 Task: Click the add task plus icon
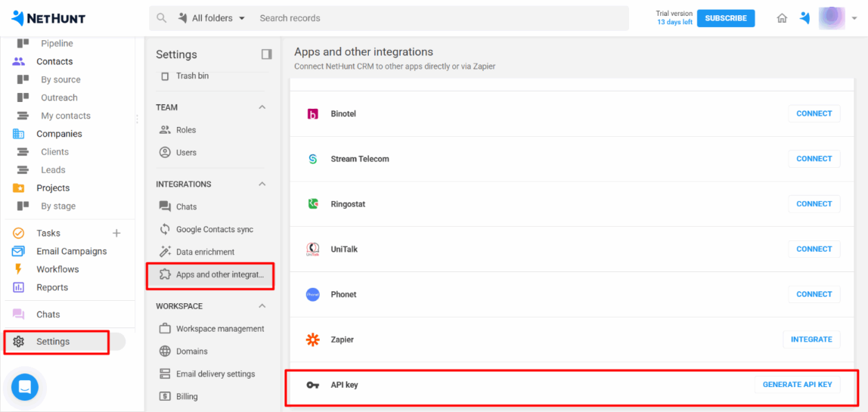pos(116,234)
